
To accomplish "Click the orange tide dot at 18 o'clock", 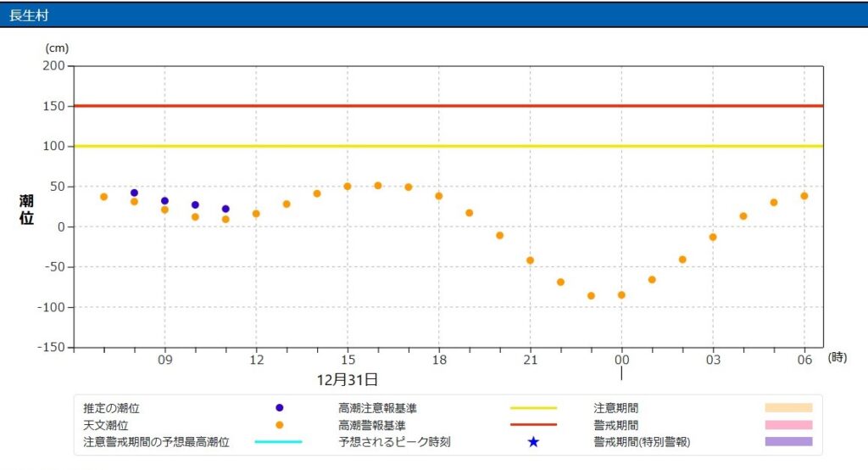I will pos(439,196).
